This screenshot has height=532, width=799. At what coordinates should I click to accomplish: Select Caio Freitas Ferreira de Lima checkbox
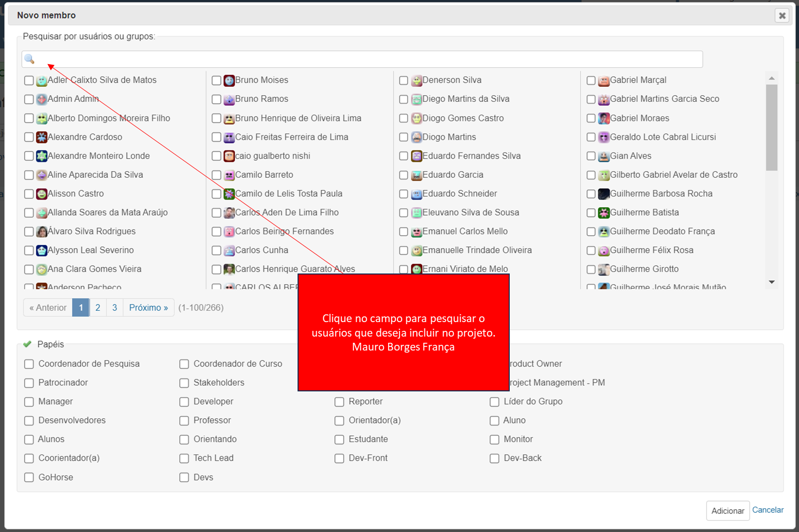click(216, 138)
